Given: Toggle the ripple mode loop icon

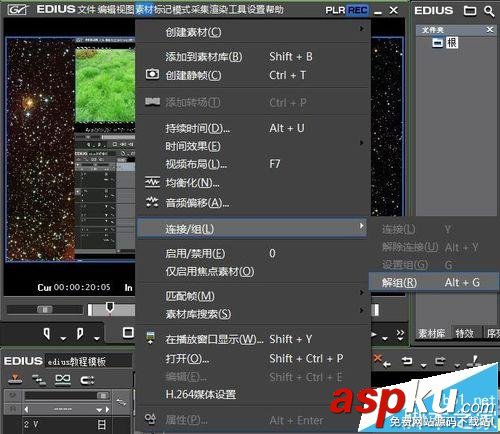Looking at the screenshot, I should (x=87, y=380).
